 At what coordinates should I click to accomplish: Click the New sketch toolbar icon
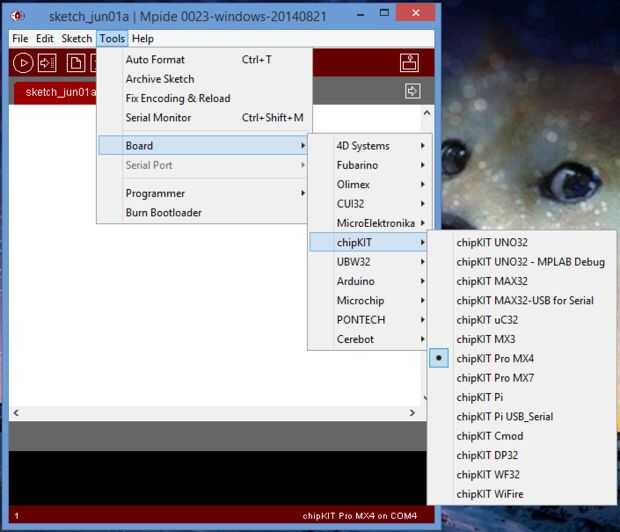click(76, 63)
